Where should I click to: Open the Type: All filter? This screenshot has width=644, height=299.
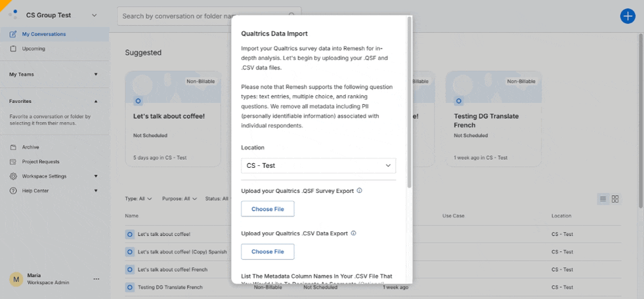(139, 199)
